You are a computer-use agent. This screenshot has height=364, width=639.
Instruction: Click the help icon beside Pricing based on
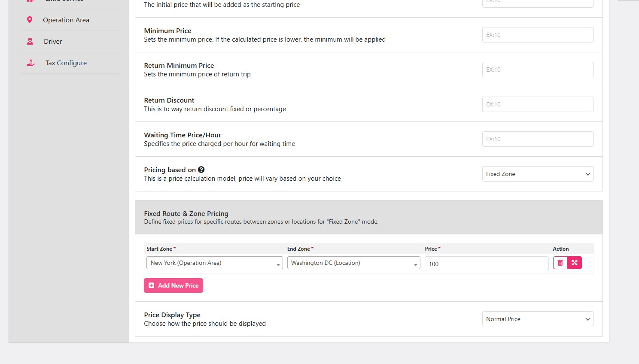tap(201, 170)
